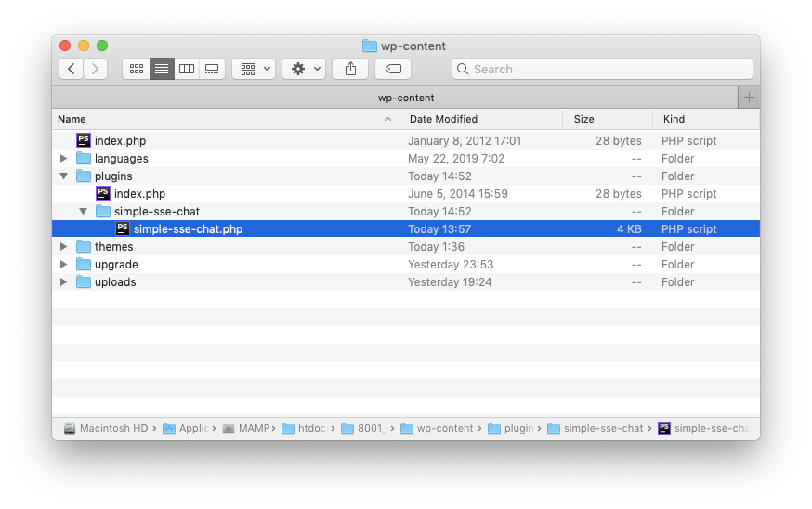Switch to gallery view

coord(212,69)
